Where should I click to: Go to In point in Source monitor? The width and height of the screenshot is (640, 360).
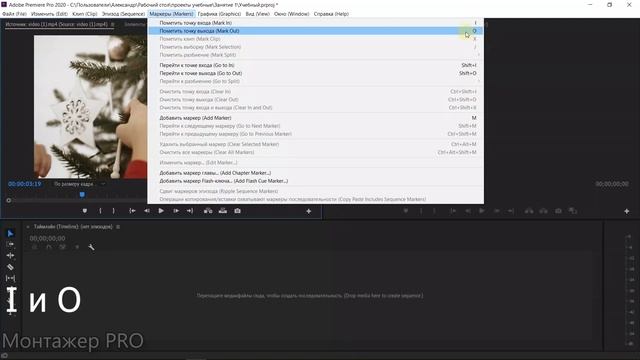click(x=132, y=211)
